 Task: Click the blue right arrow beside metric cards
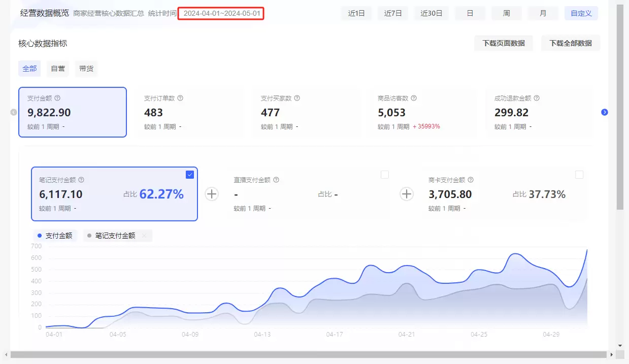coord(605,113)
